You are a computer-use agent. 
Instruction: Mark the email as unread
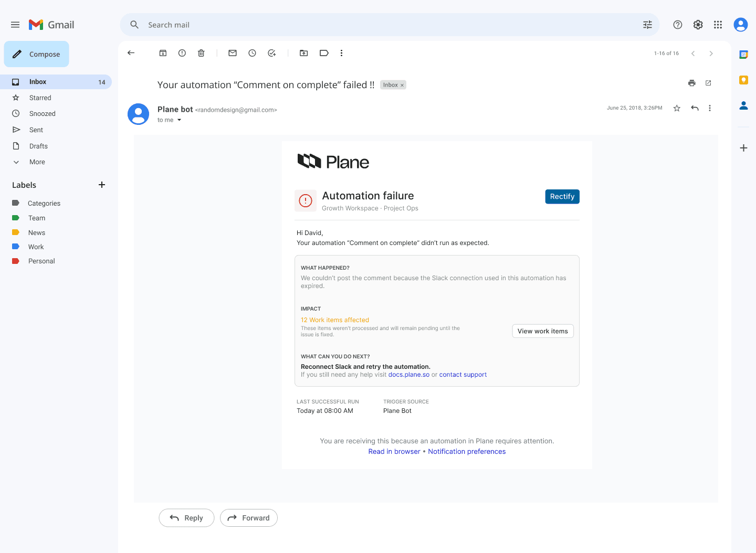(x=233, y=53)
